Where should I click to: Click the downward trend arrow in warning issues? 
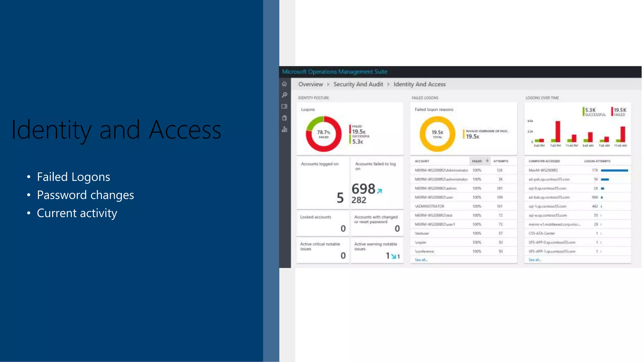393,256
